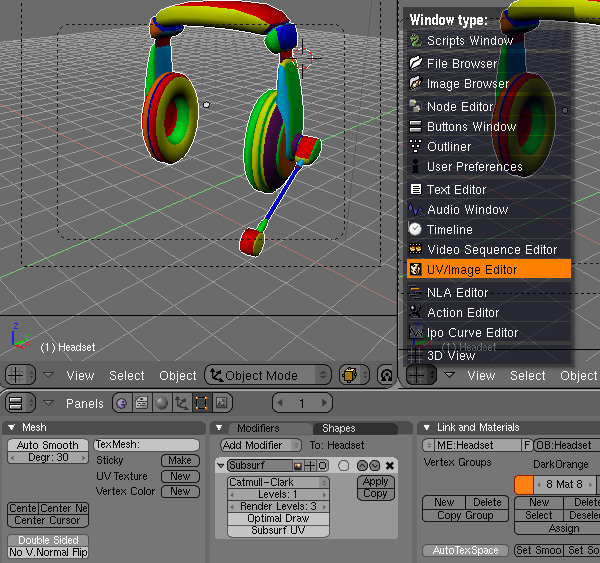This screenshot has width=600, height=563.
Task: Toggle No V.Normal Flip option
Action: point(48,552)
